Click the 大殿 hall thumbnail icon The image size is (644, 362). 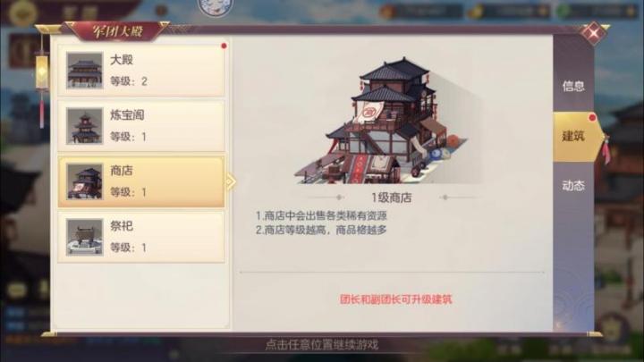(85, 71)
